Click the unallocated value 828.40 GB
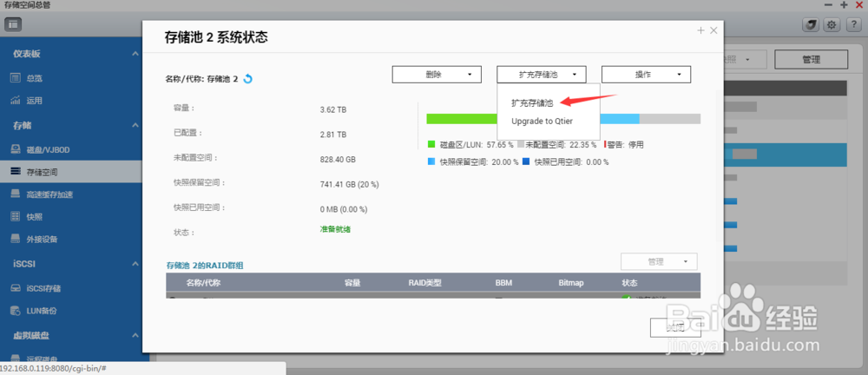Viewport: 868px width, 375px height. [338, 160]
